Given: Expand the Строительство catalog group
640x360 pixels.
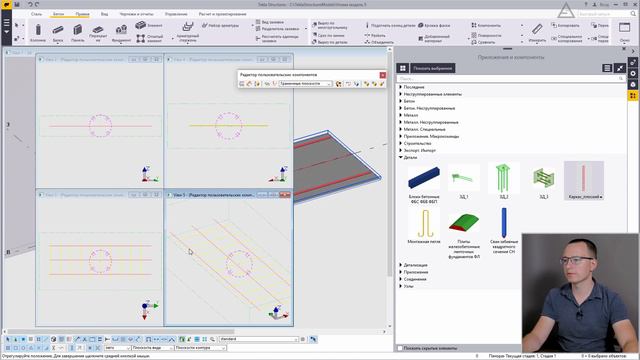Looking at the screenshot, I should [x=400, y=143].
